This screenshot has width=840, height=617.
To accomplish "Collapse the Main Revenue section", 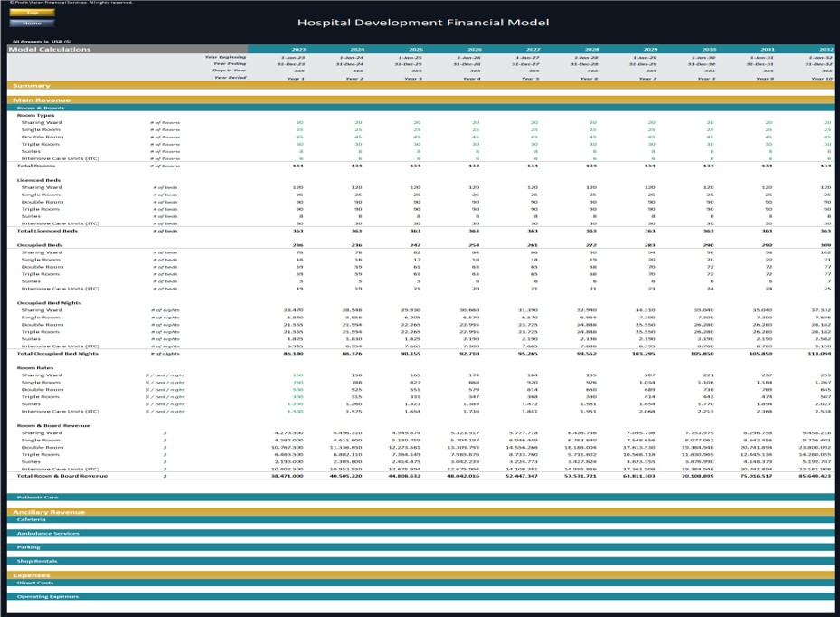I will [x=42, y=100].
